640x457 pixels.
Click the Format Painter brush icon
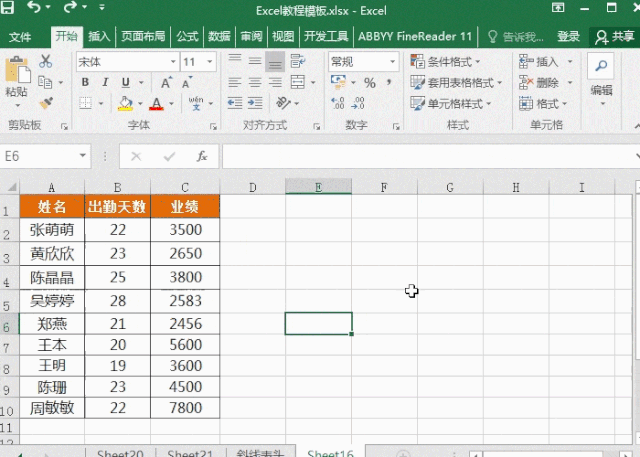click(x=47, y=103)
